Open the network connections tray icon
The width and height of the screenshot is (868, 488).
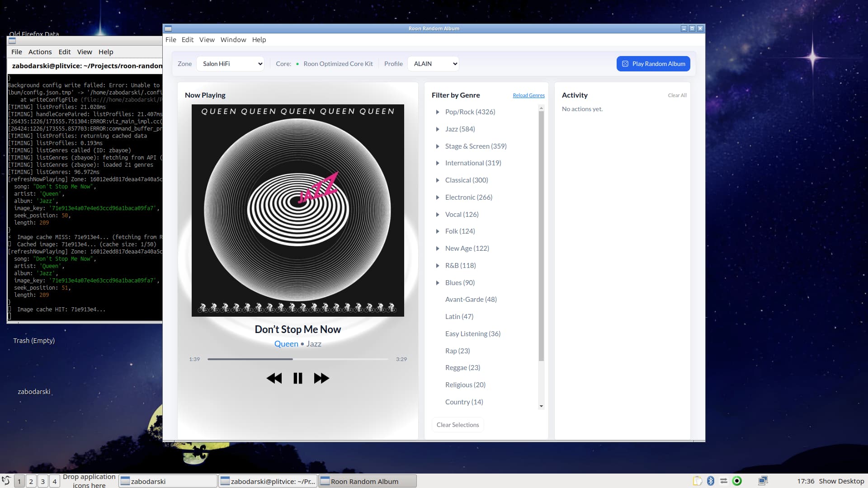tap(724, 481)
